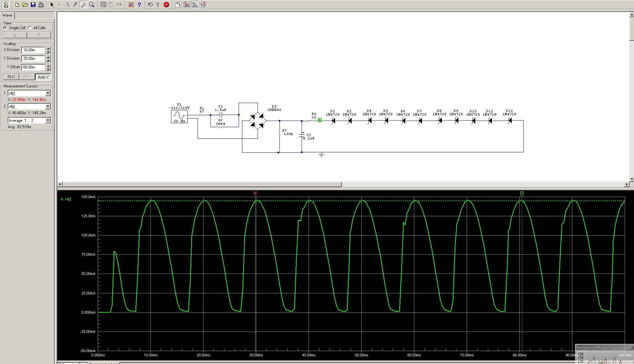
Task: Increase the Y Division value
Action: [x=48, y=57]
